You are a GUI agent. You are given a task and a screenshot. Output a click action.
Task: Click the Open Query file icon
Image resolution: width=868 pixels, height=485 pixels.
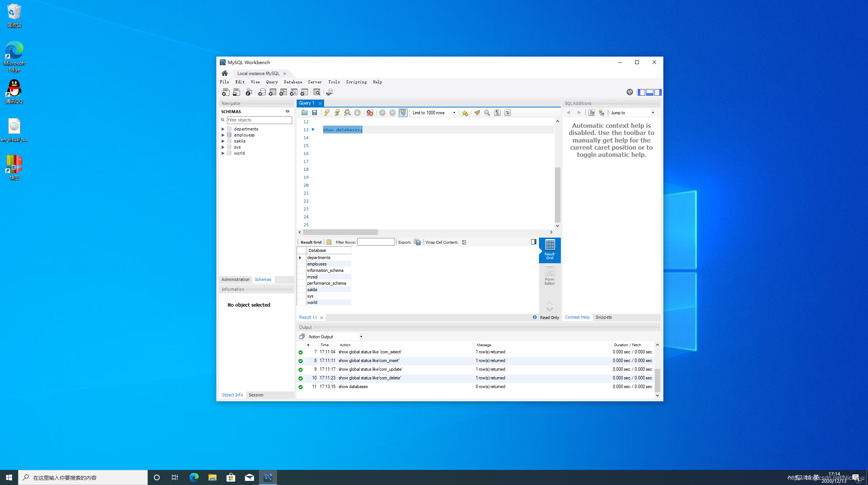304,113
